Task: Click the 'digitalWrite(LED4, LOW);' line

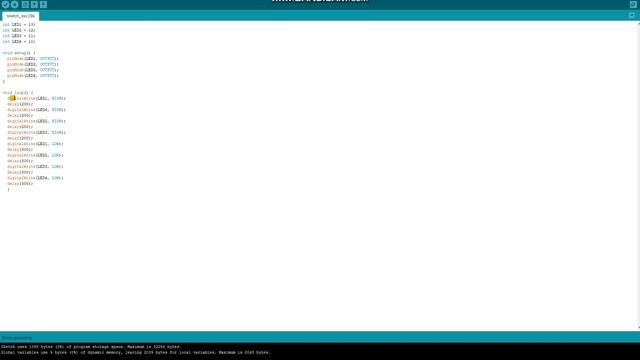Action: 36,178
